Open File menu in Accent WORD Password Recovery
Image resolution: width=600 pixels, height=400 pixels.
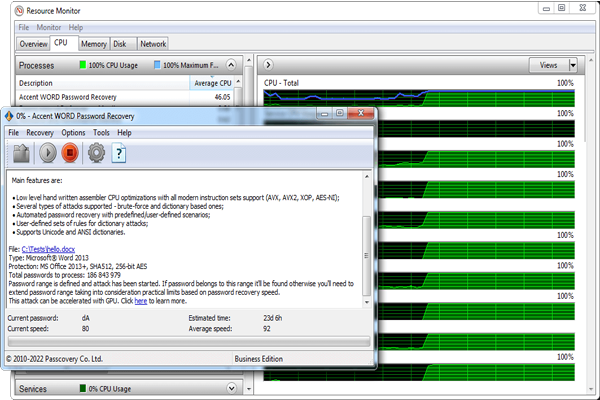point(13,133)
